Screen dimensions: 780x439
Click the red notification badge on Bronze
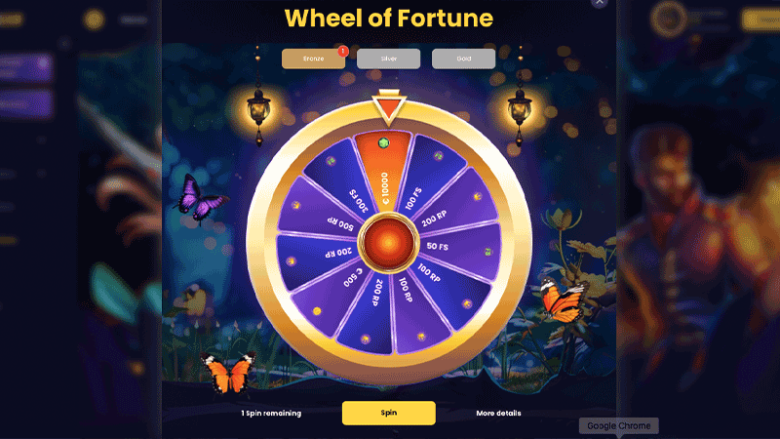pos(343,51)
